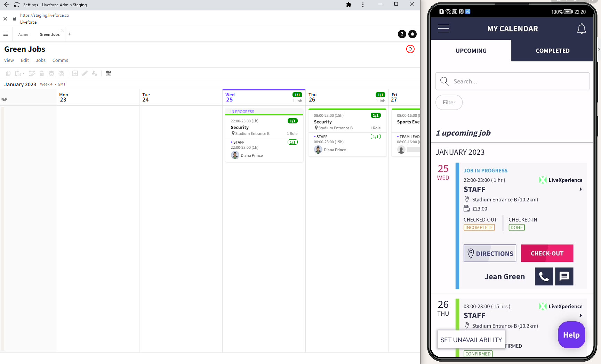
Task: Open the Comms menu
Action: click(60, 60)
